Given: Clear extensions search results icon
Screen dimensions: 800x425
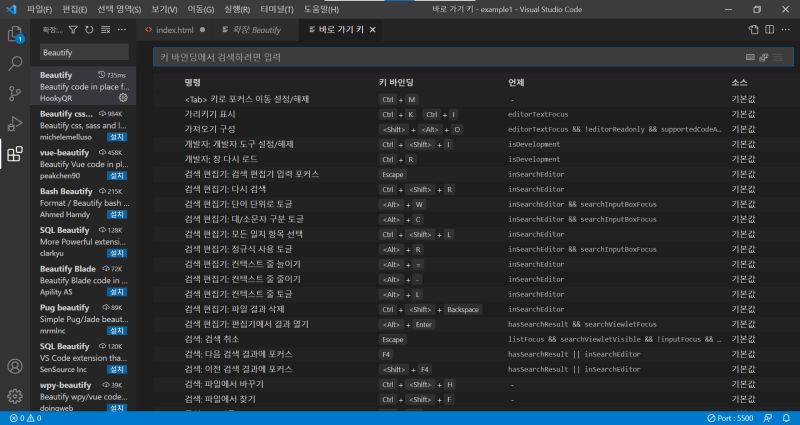Looking at the screenshot, I should coord(106,30).
